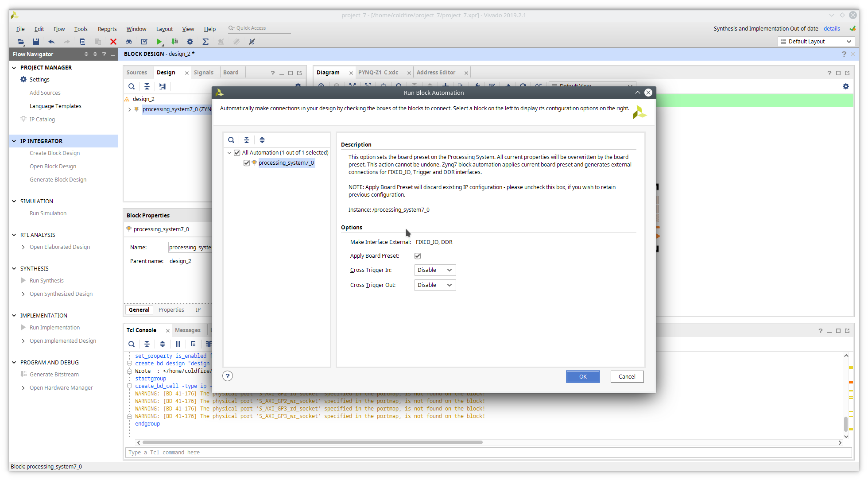Image resolution: width=868 pixels, height=480 pixels.
Task: Uncheck processing_system7_0 automation checkbox
Action: [247, 163]
